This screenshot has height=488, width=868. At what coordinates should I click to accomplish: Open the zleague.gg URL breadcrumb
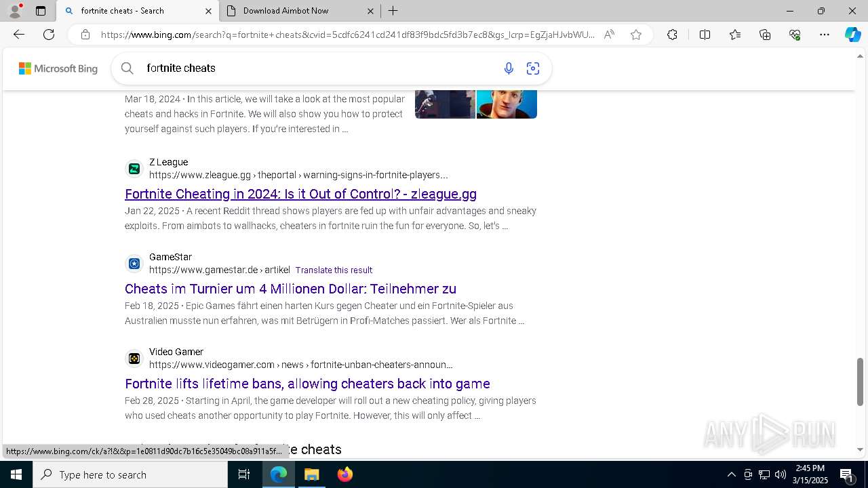point(298,175)
